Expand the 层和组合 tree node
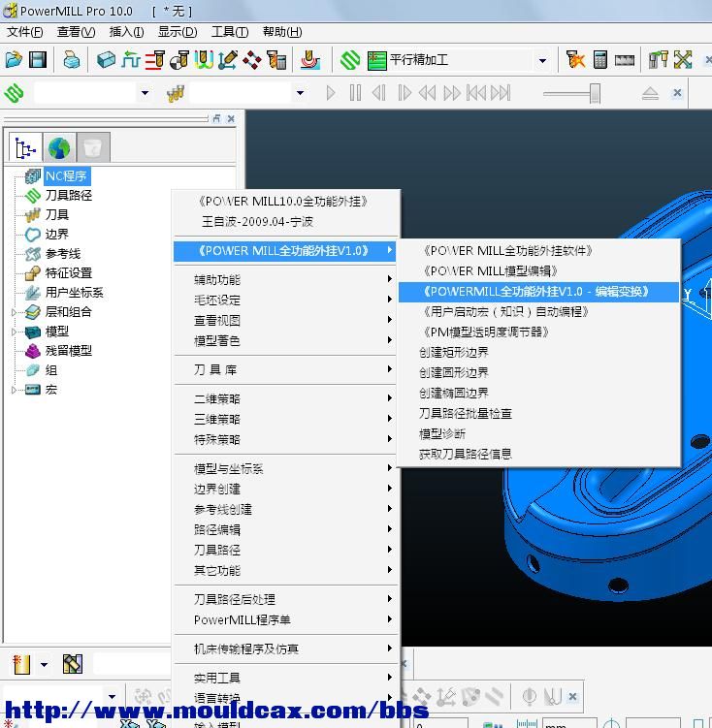 [14, 312]
